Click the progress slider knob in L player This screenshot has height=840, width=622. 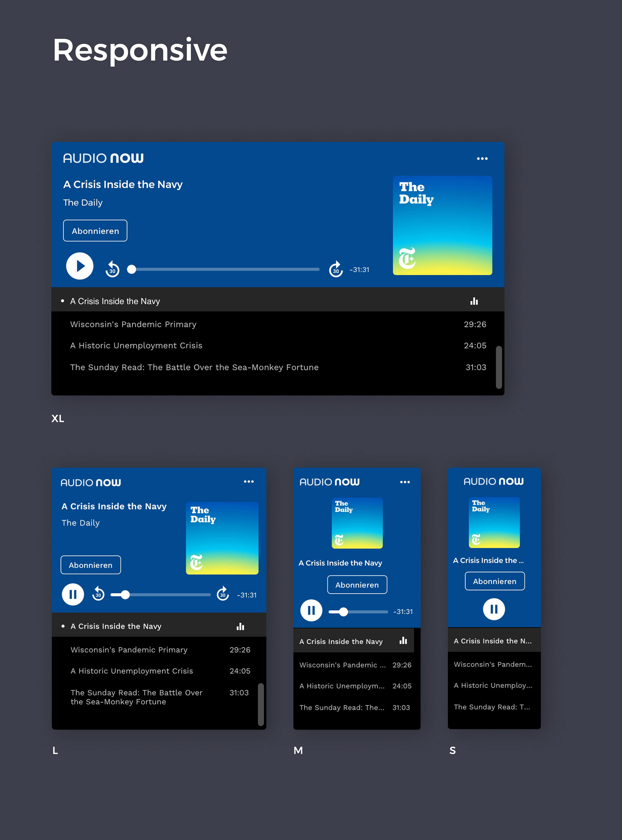pyautogui.click(x=125, y=595)
